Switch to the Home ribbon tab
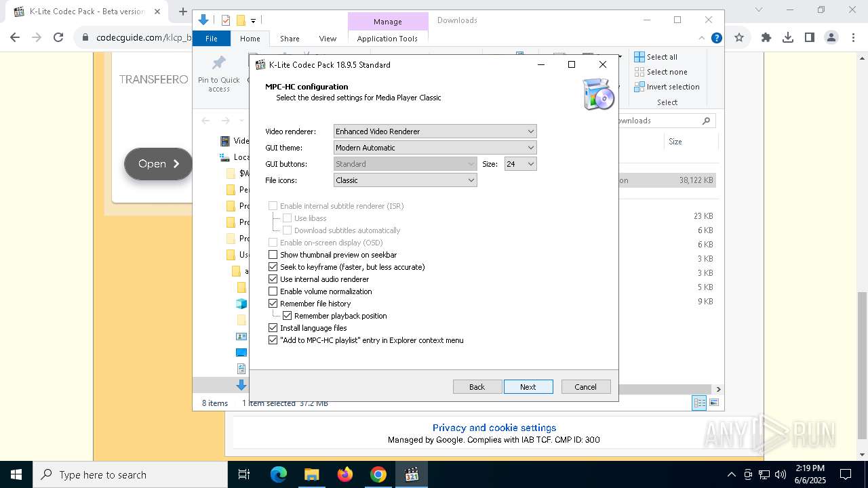Image resolution: width=868 pixels, height=488 pixels. click(x=250, y=39)
